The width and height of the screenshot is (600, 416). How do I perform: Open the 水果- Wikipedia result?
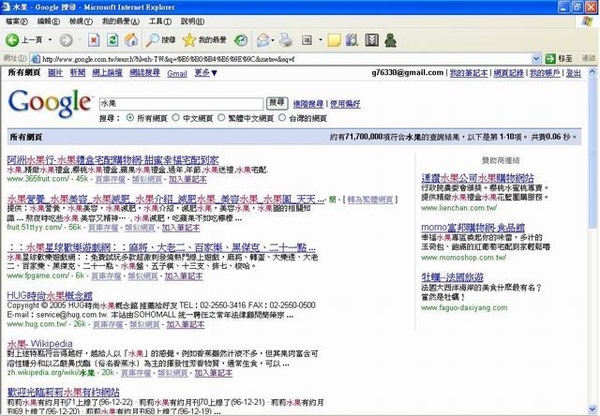[x=40, y=343]
